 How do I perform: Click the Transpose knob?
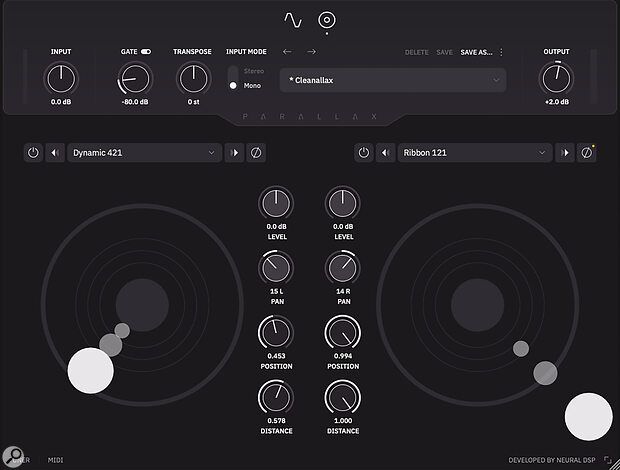[193, 79]
